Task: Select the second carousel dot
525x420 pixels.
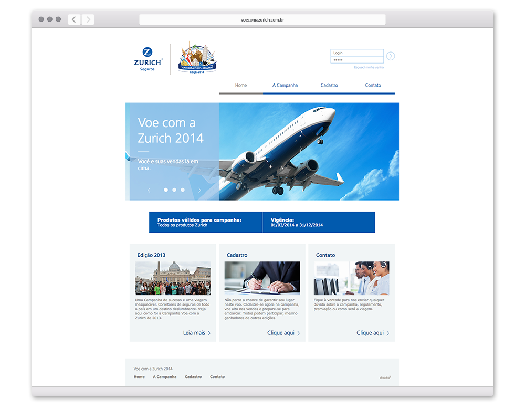Action: click(174, 190)
